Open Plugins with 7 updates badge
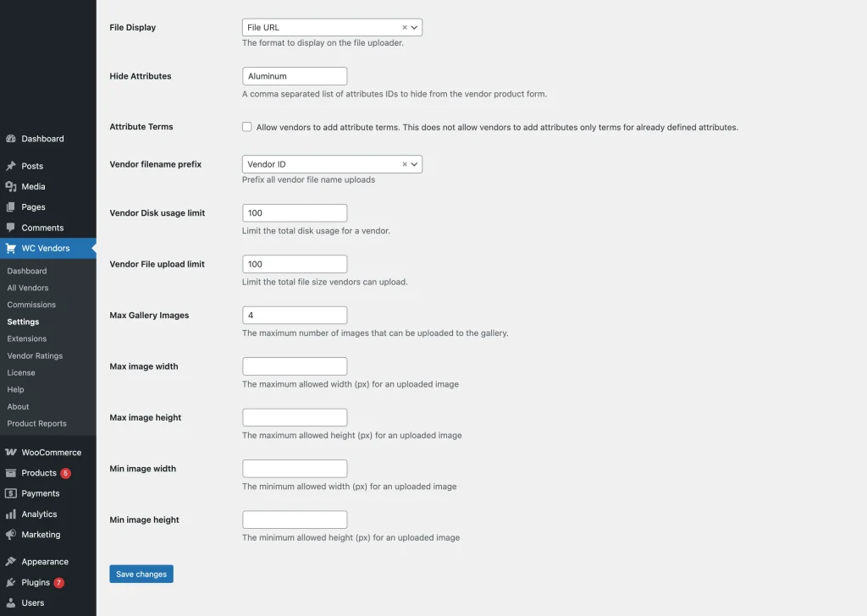The image size is (867, 616). (36, 582)
